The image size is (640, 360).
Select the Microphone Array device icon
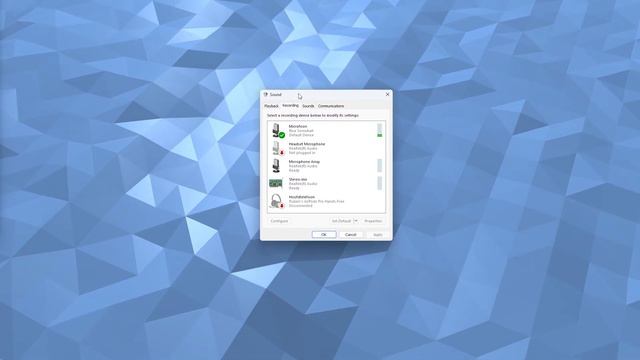(x=276, y=166)
